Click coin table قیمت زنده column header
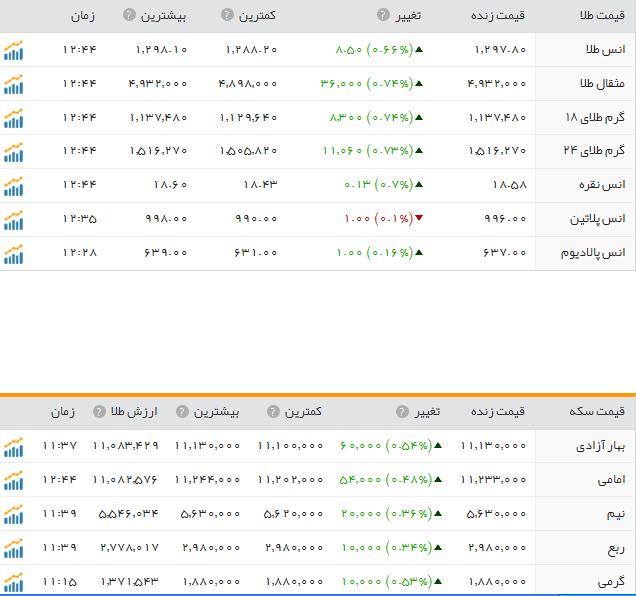Screen dimensions: 636x596 click(x=498, y=412)
